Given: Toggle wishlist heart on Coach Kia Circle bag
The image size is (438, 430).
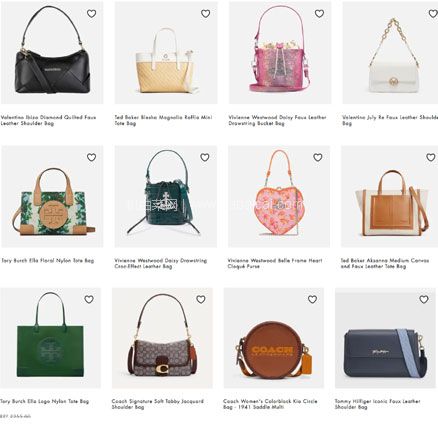Looking at the screenshot, I should coord(312,299).
